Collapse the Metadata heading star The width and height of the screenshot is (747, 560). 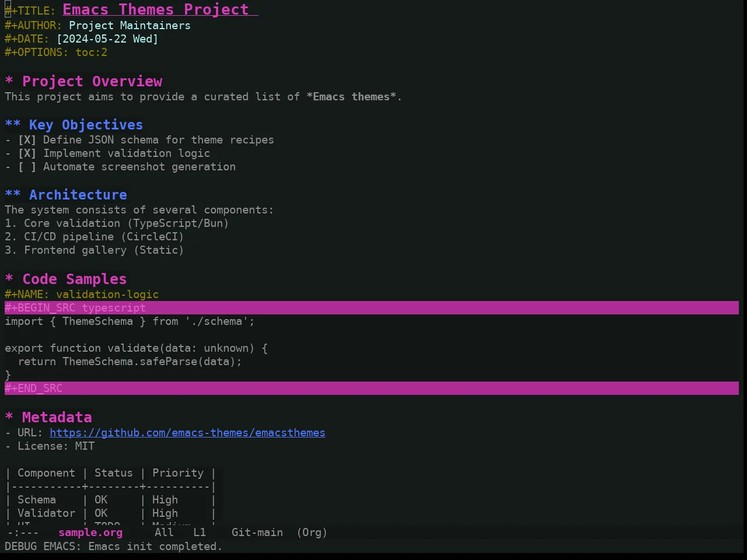click(x=9, y=418)
